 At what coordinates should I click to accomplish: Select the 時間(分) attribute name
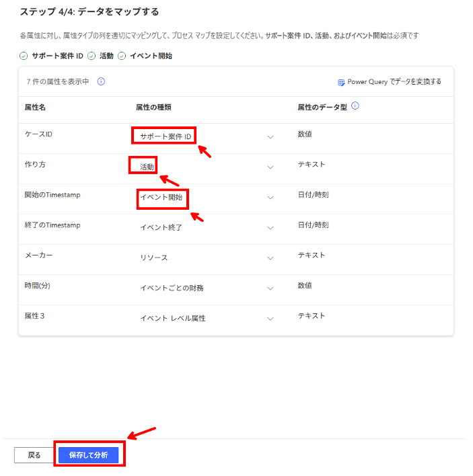[37, 286]
